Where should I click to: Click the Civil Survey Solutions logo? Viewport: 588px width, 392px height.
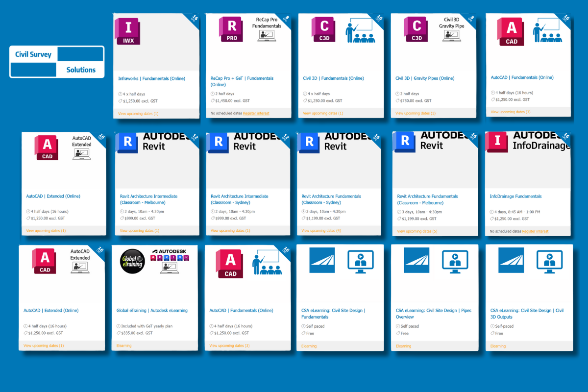57,62
